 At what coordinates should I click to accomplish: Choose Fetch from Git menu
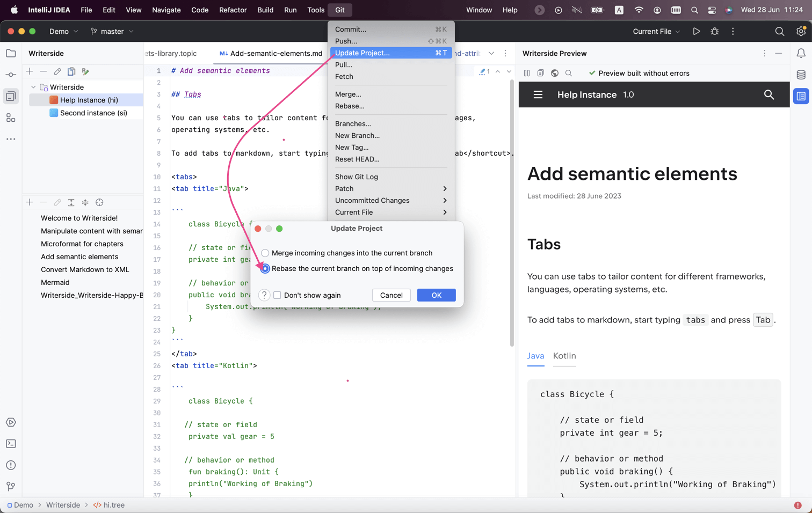pyautogui.click(x=391, y=76)
